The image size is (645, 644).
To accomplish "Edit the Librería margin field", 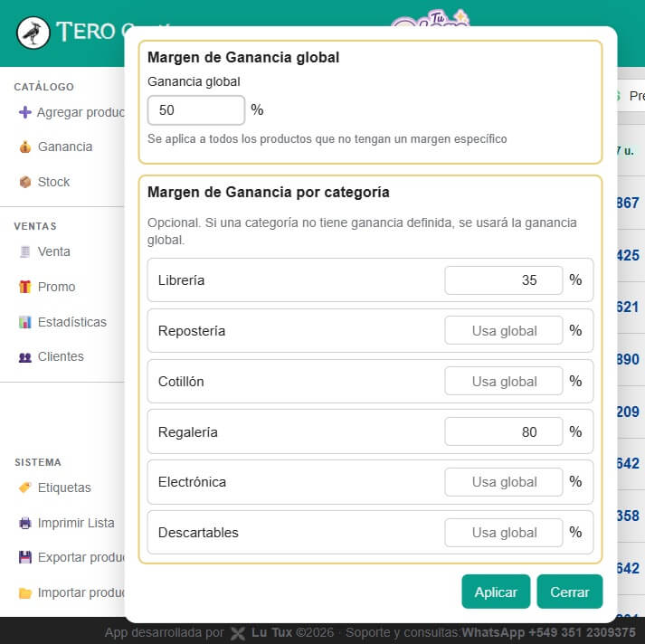I will [x=504, y=280].
